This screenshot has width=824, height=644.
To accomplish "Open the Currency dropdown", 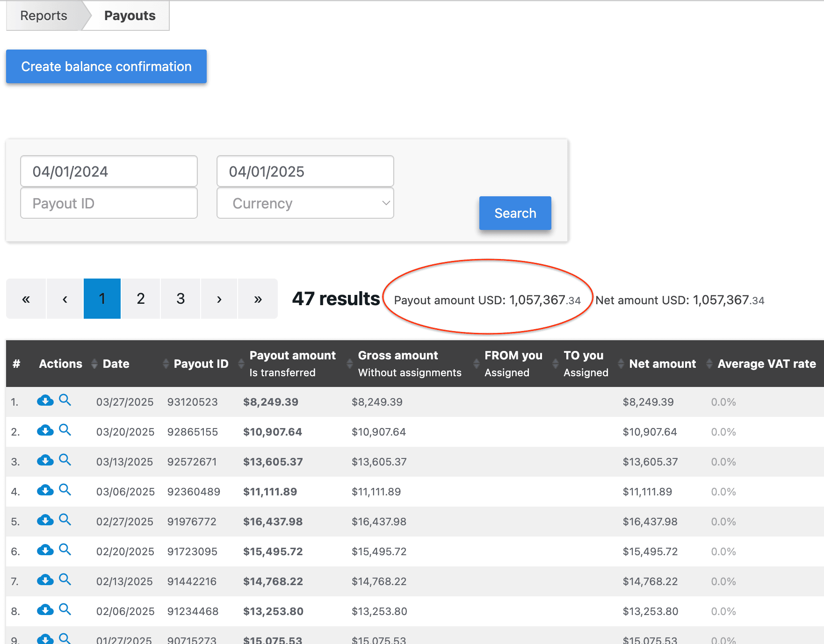I will tap(305, 203).
